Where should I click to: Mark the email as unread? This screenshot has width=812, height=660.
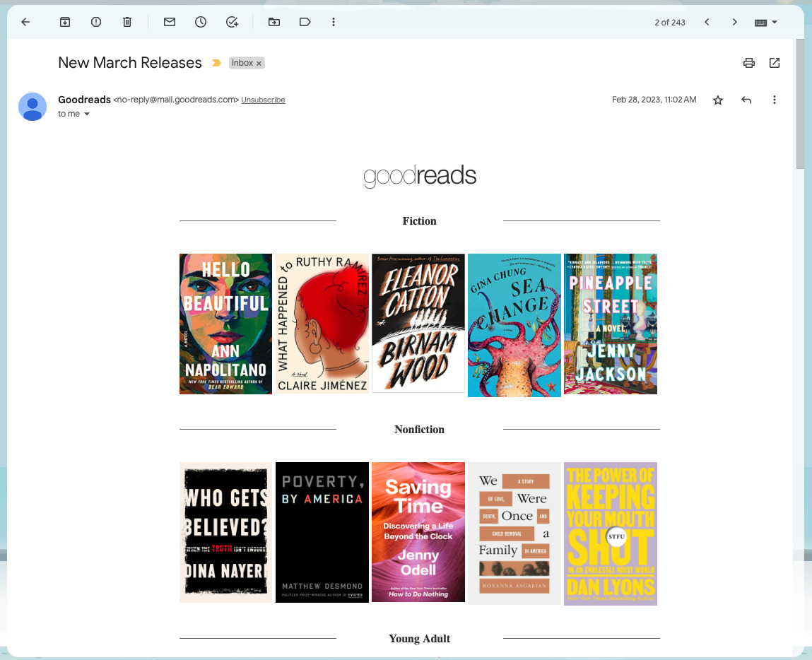tap(170, 22)
